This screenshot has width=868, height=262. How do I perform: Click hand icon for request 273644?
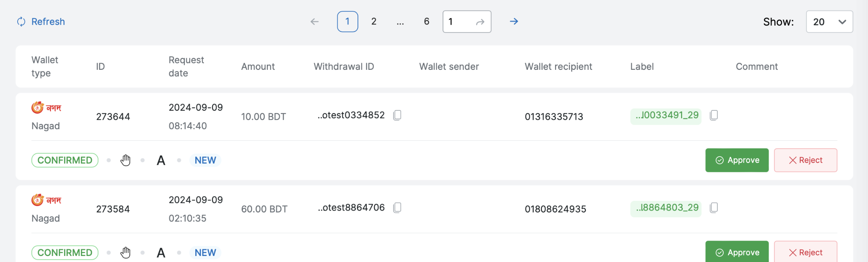coord(126,160)
